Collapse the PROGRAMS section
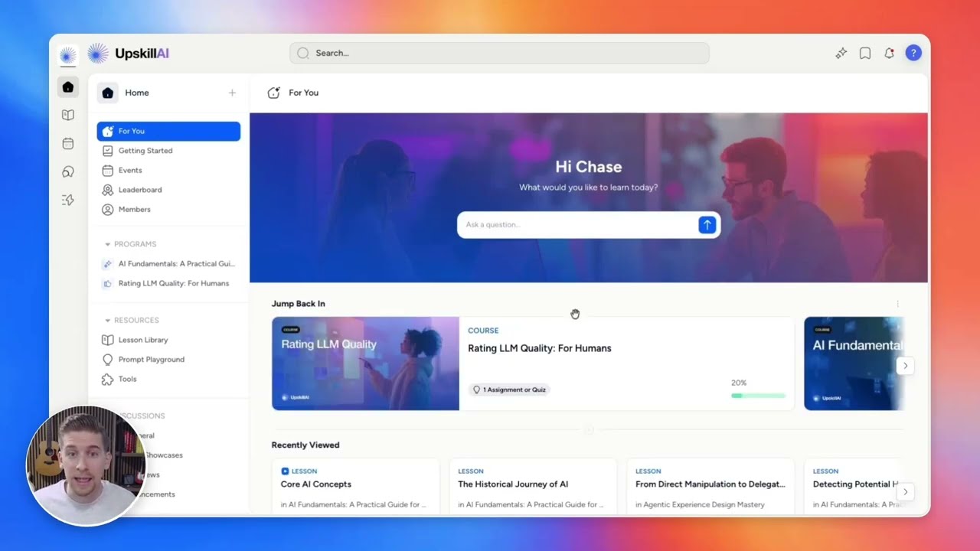Image resolution: width=980 pixels, height=551 pixels. pos(130,244)
